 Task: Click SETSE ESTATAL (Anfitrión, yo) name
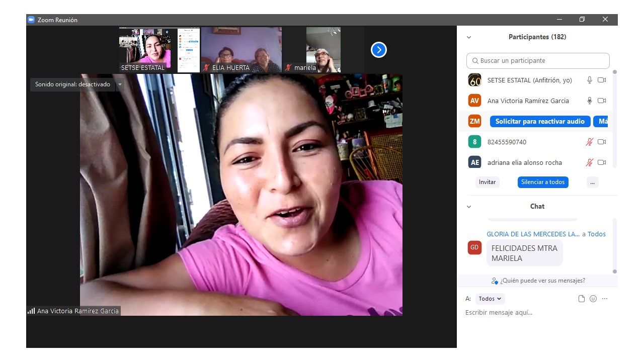click(x=530, y=80)
